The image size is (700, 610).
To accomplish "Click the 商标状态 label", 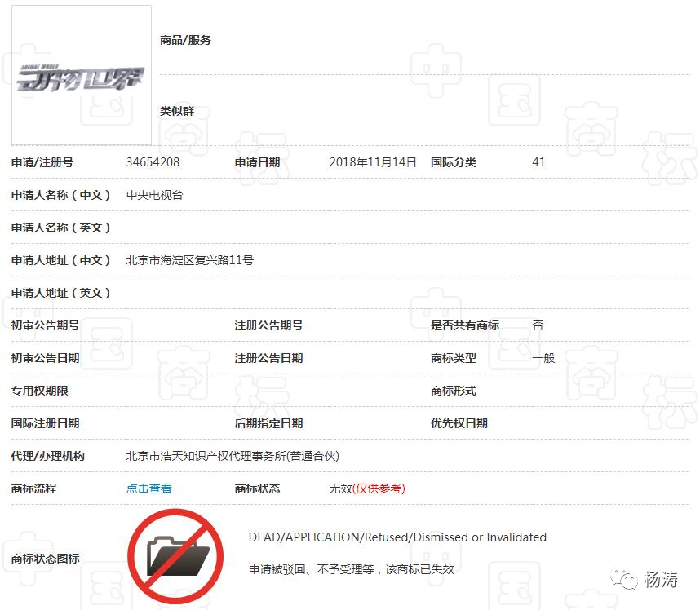I will [x=257, y=488].
